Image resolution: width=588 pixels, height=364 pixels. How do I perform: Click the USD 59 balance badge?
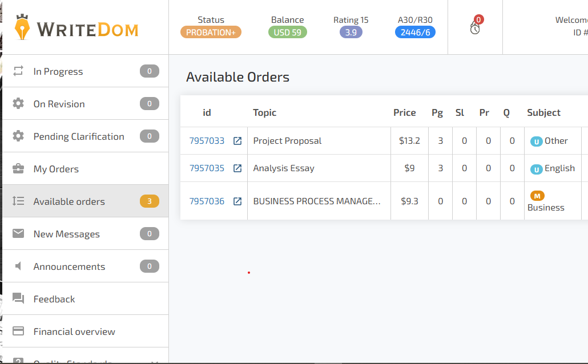click(x=288, y=33)
